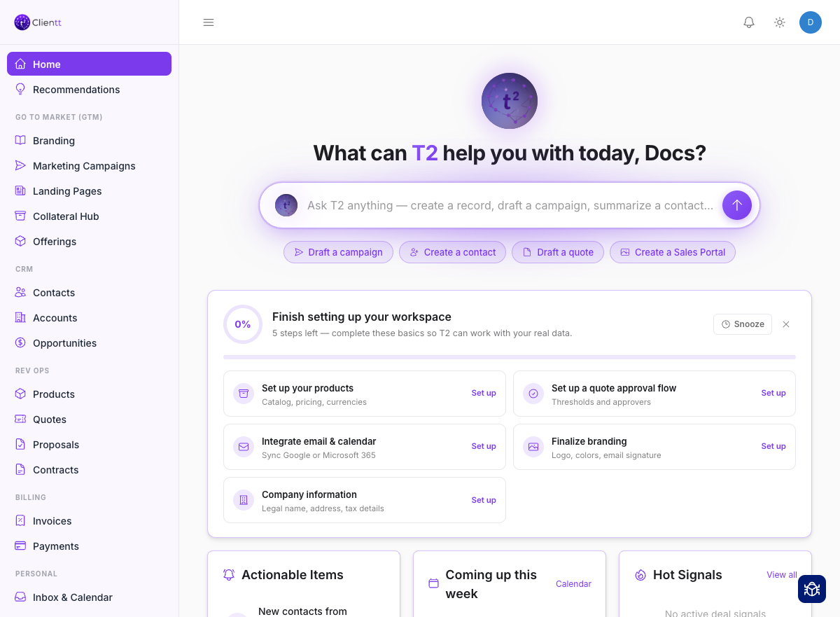840x617 pixels.
Task: Navigate to Landing Pages
Action: 89,190
